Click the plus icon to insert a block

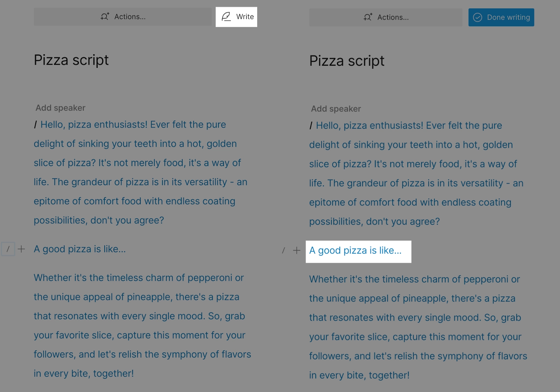click(x=22, y=249)
